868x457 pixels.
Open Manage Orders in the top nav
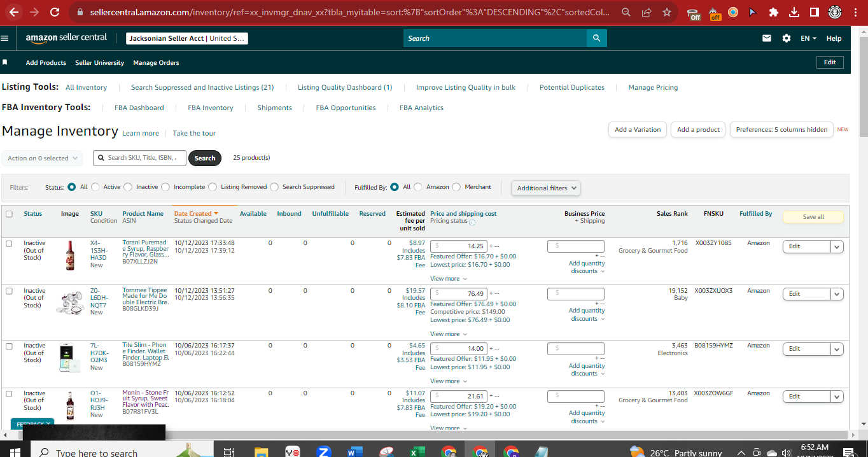[x=156, y=62]
